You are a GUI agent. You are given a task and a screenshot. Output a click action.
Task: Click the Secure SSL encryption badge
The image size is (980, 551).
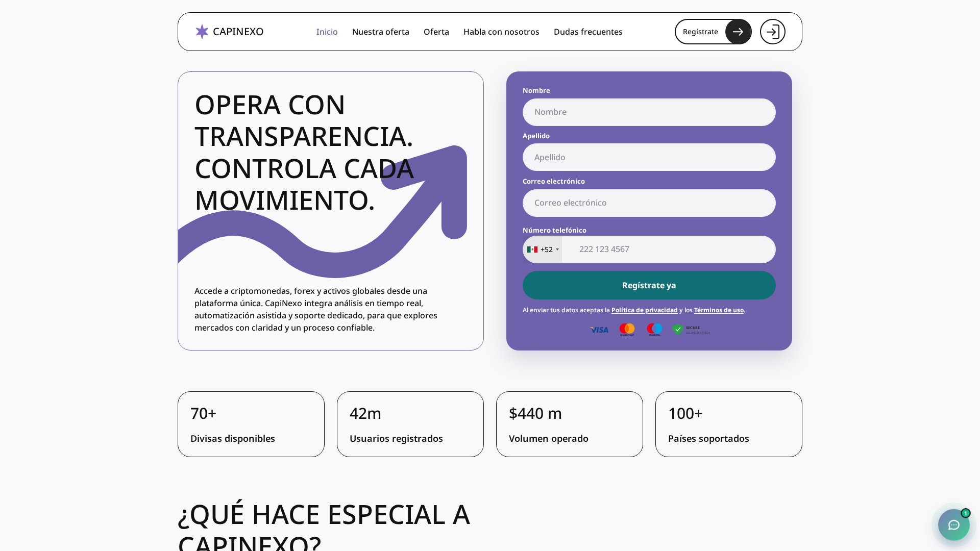(691, 330)
